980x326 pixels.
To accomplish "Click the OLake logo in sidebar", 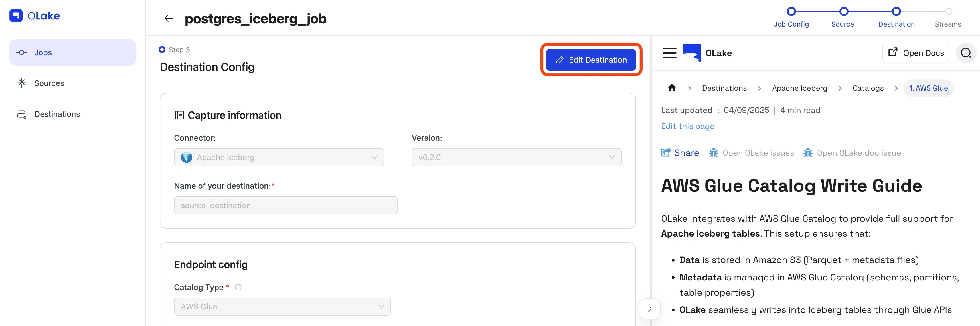I will click(35, 16).
